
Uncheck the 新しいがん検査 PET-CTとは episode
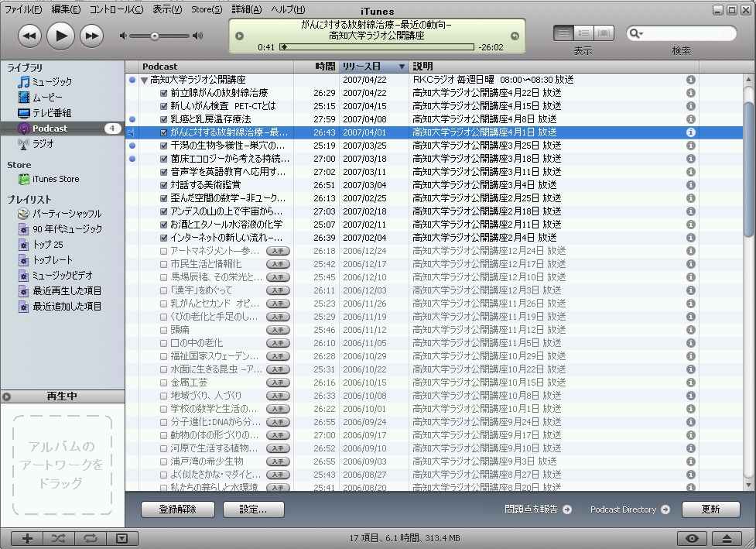pyautogui.click(x=163, y=106)
